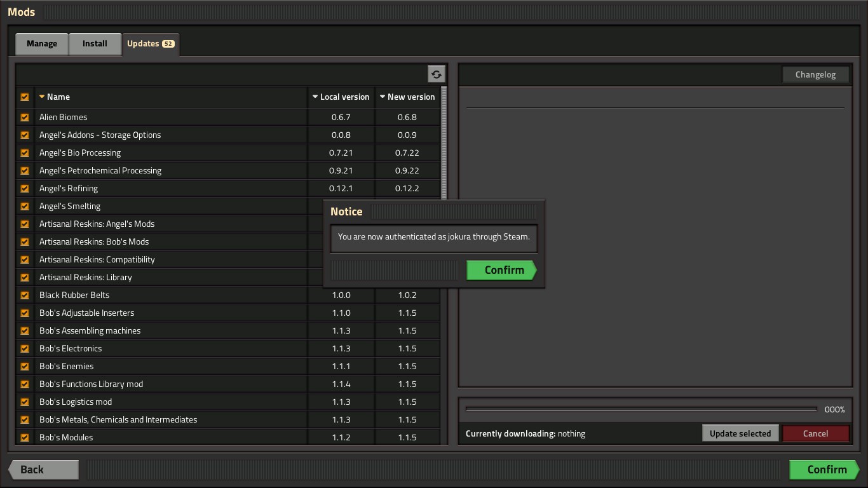
Task: Sort by Local version column
Action: pos(341,97)
